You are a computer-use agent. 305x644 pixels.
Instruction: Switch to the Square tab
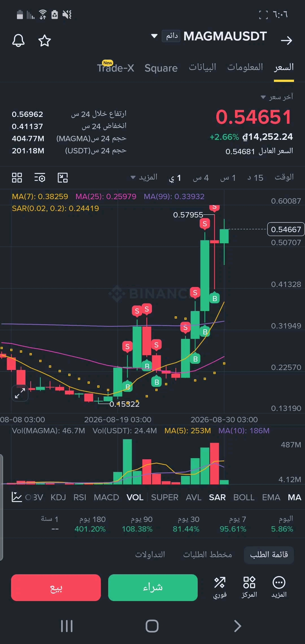coord(161,68)
